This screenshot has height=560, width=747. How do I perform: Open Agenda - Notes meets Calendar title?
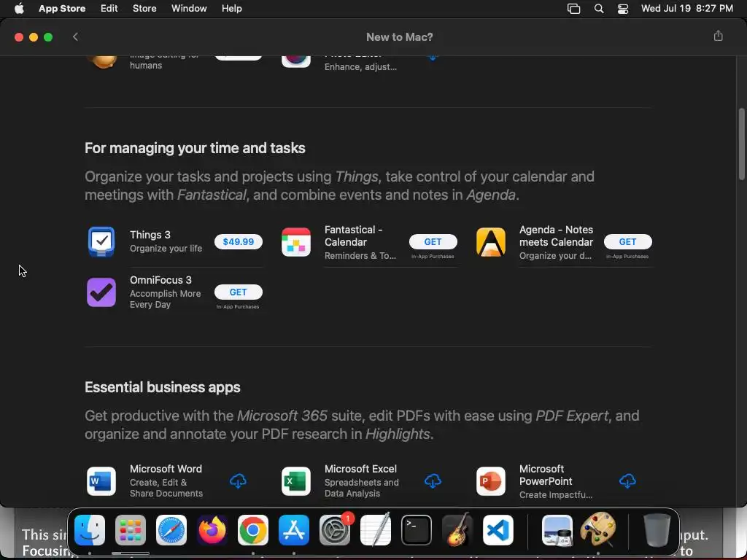556,236
